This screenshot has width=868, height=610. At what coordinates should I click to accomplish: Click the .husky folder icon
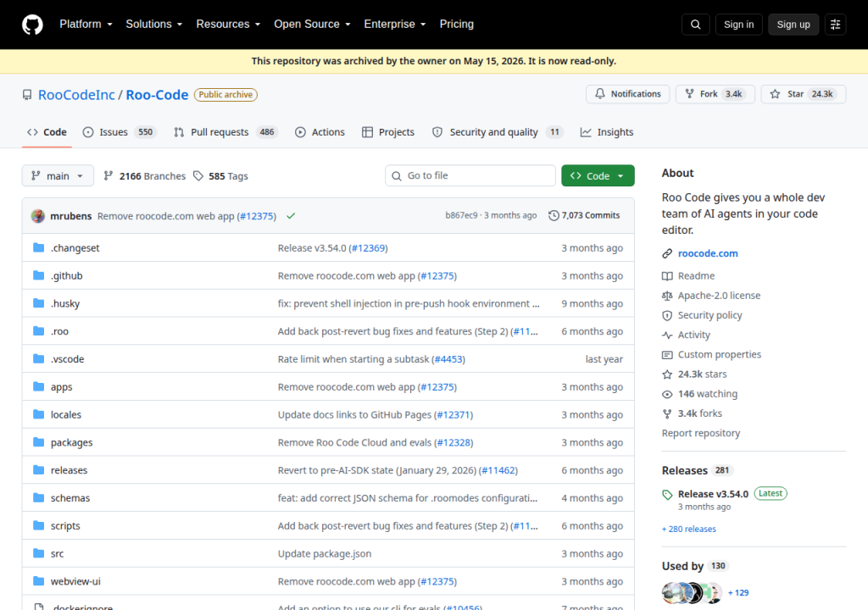[38, 302]
